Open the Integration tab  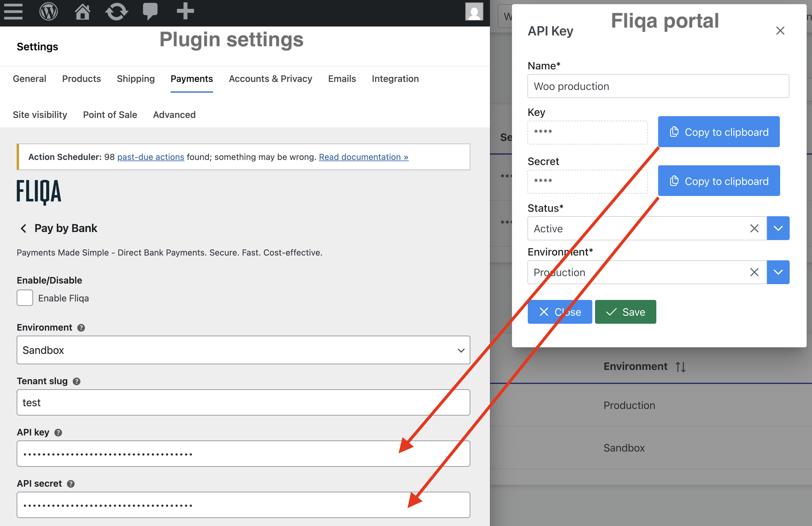click(395, 79)
